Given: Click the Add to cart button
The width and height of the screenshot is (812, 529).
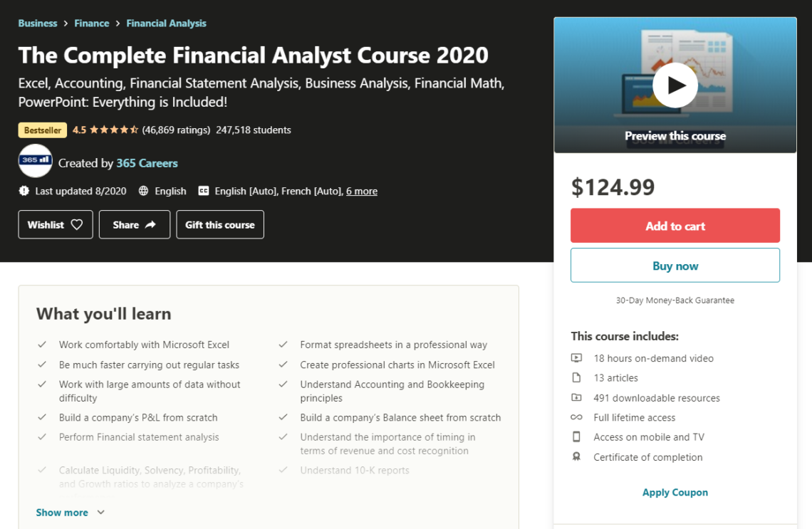Looking at the screenshot, I should pos(675,225).
